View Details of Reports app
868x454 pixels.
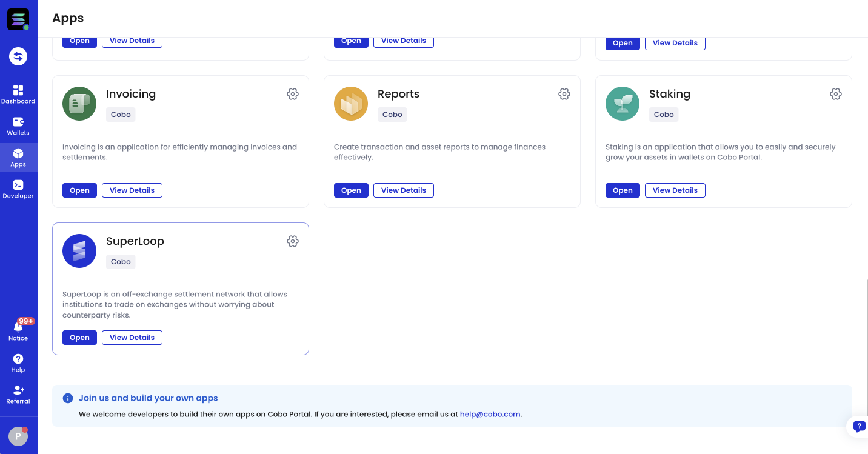[404, 190]
